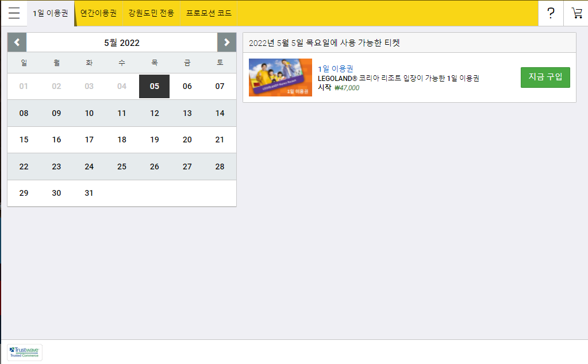Pick date 20 on the calendar
This screenshot has width=588, height=364.
187,140
